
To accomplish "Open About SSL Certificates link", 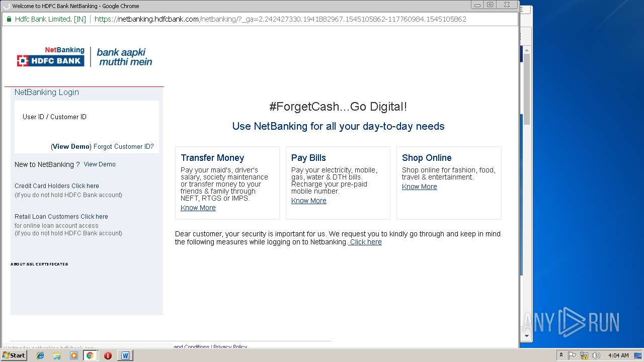I will (x=39, y=264).
